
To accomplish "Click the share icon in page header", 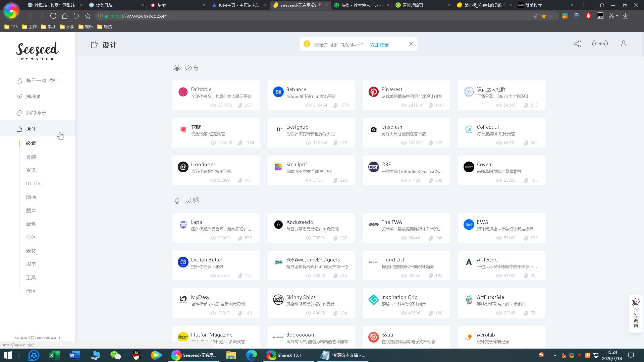I will (577, 44).
